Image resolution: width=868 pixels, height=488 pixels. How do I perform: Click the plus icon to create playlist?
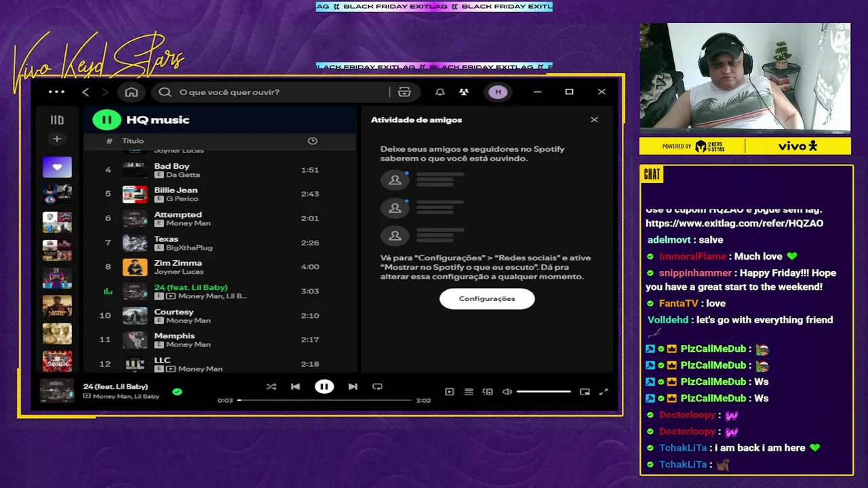pos(57,139)
